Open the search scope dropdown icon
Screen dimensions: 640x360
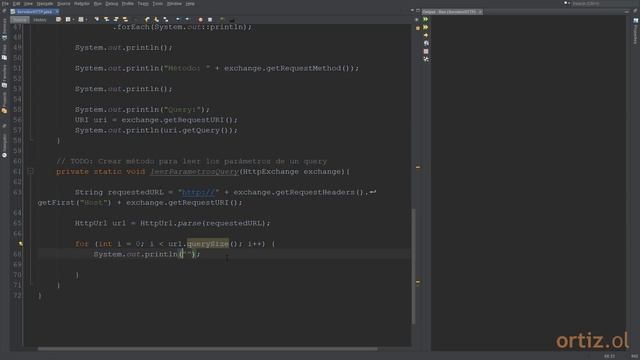click(x=567, y=3)
